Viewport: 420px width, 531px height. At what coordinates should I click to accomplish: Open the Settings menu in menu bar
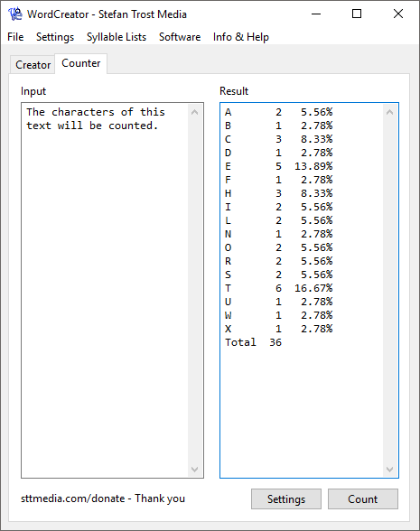(x=55, y=36)
